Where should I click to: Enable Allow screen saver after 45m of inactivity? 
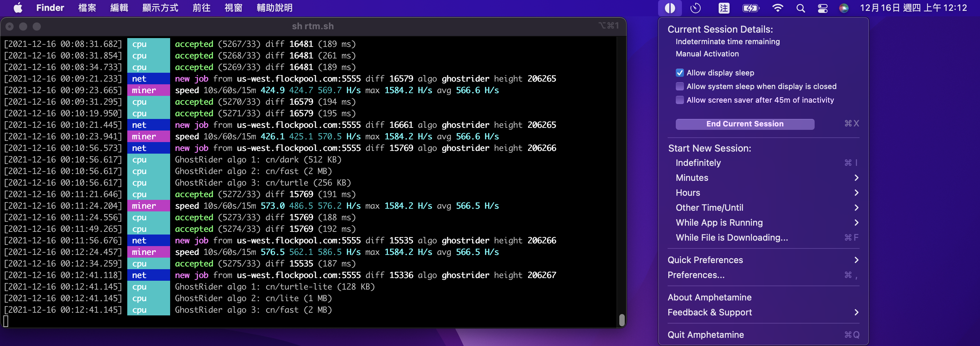click(x=680, y=100)
